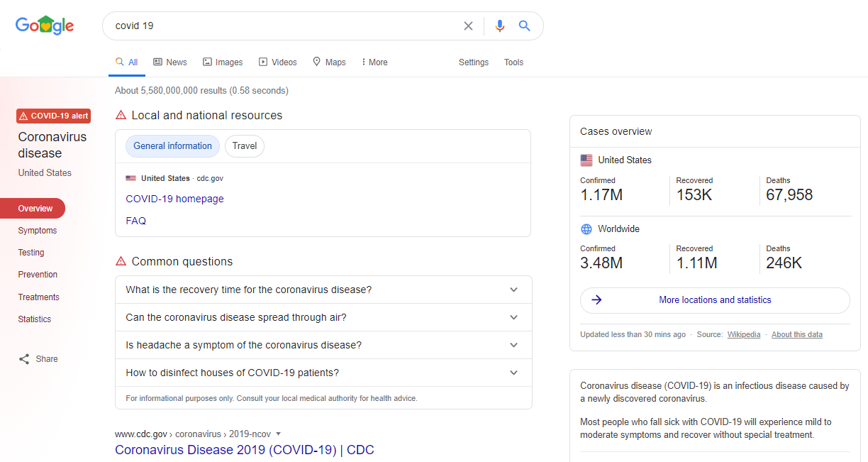Image resolution: width=868 pixels, height=462 pixels.
Task: Switch to the News tab
Action: click(x=170, y=62)
